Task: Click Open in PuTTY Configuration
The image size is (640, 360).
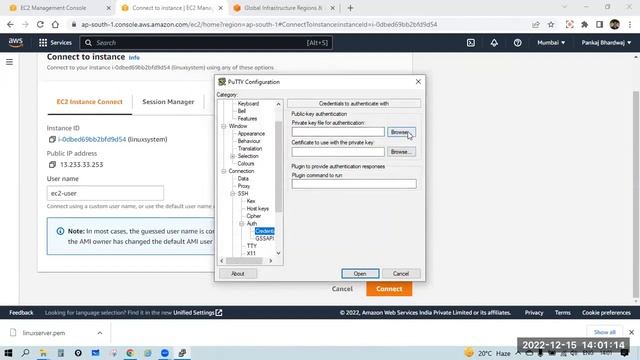Action: point(360,273)
